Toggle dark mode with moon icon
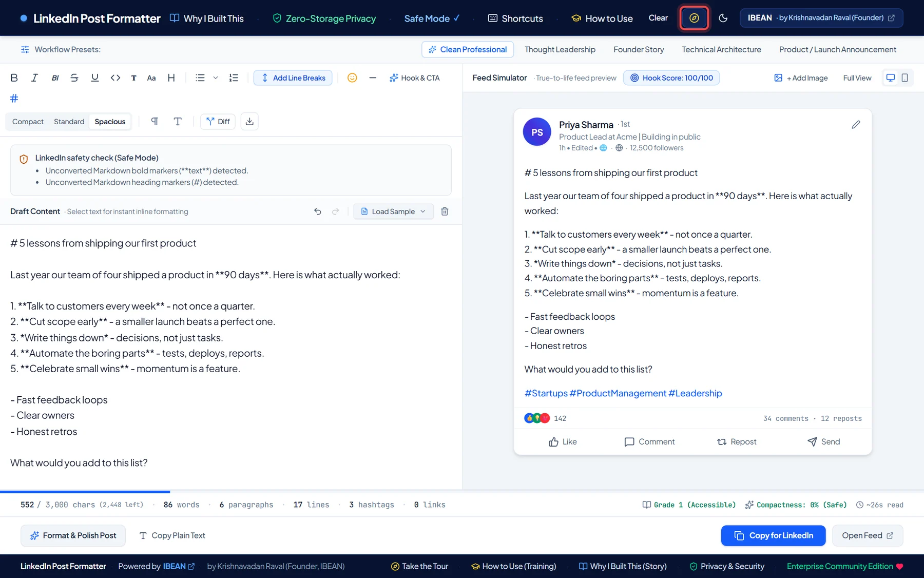The image size is (924, 578). click(723, 18)
